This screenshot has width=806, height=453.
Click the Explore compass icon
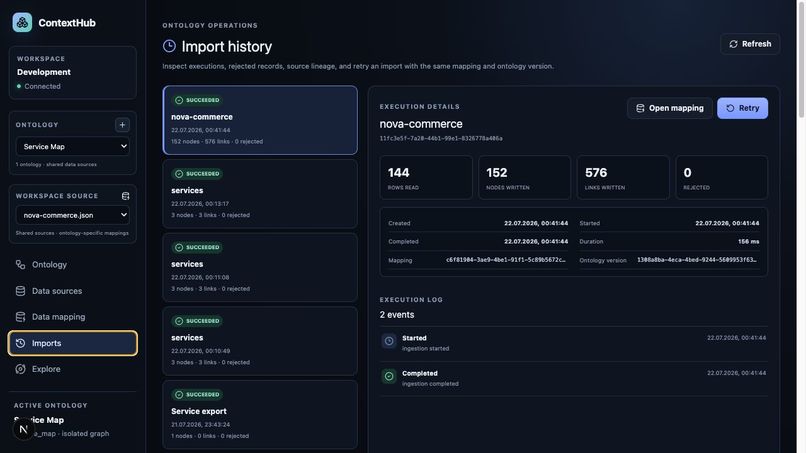(x=21, y=369)
